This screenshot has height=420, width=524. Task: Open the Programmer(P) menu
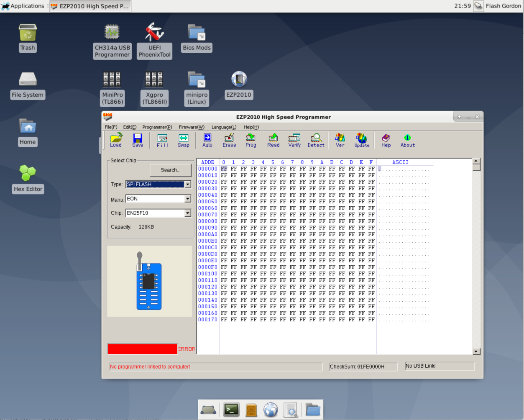tap(157, 127)
